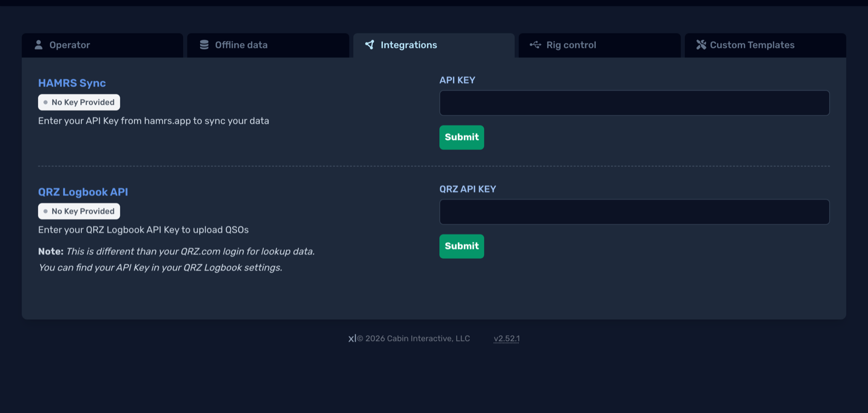This screenshot has height=413, width=868.
Task: Click the QRZ No Key Provided badge
Action: 79,211
